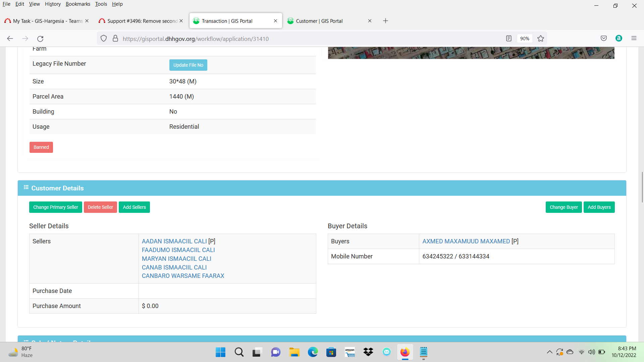Open volume control in system tray

click(x=592, y=352)
